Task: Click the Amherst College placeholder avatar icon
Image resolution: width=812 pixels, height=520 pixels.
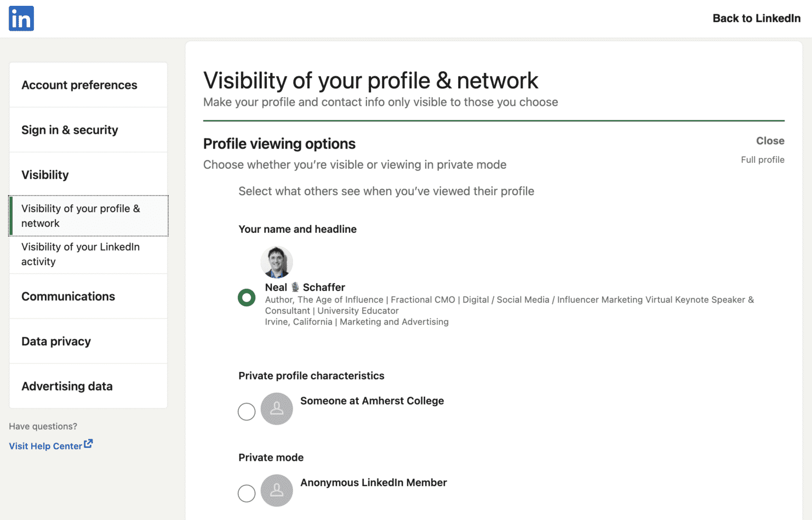Action: (x=276, y=409)
